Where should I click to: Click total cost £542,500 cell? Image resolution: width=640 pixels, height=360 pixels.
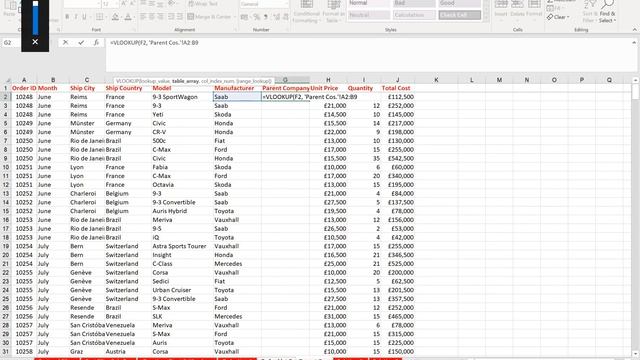(398, 158)
